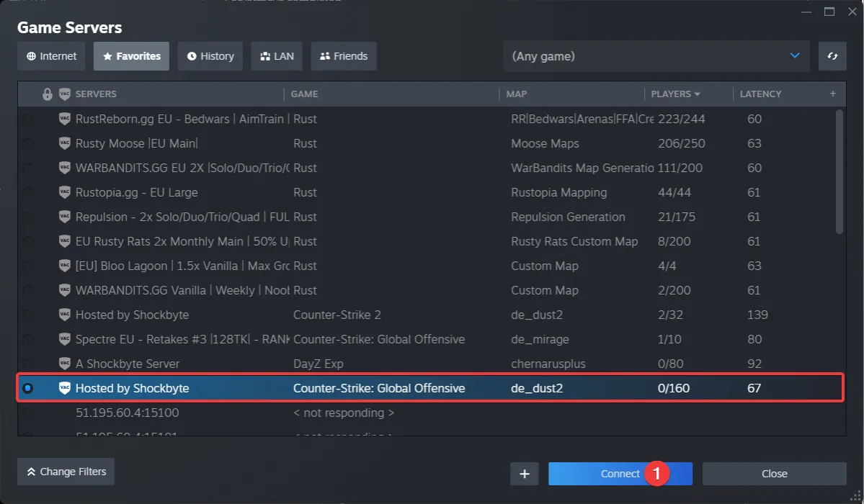Switch to the Internet tab
This screenshot has width=864, height=504.
[x=51, y=56]
